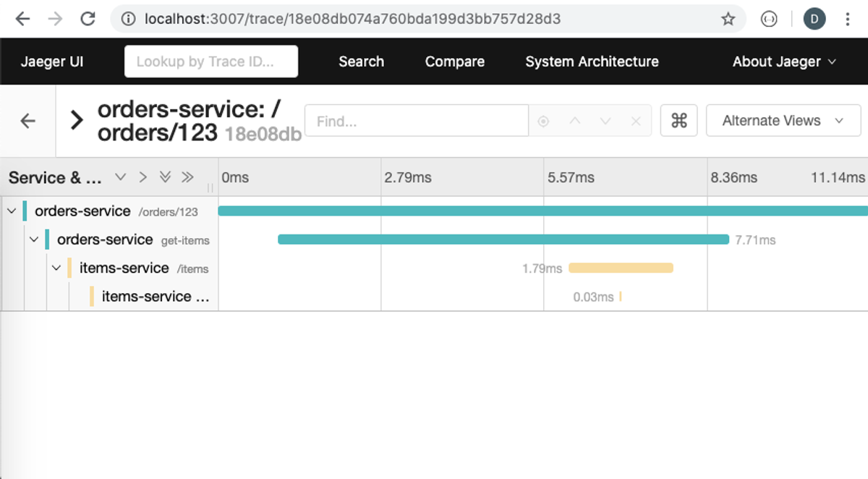The image size is (868, 479).
Task: Select the orders-service /orders/123 row name
Action: click(x=116, y=211)
